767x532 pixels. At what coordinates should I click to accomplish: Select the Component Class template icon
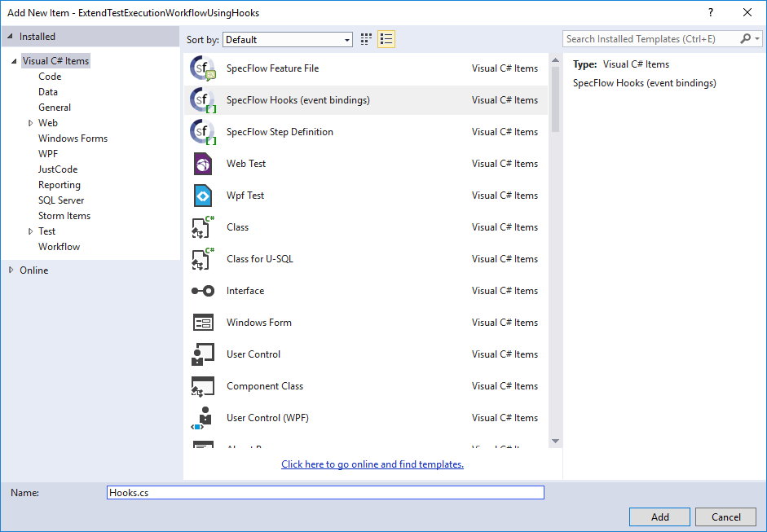click(x=203, y=385)
